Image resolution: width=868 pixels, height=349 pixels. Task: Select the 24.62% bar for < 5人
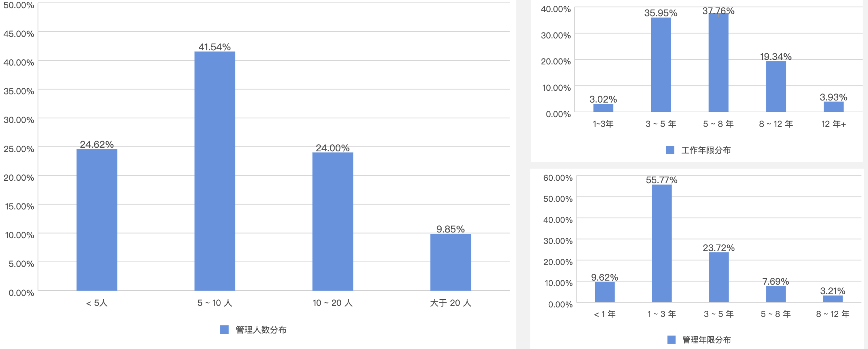pyautogui.click(x=97, y=220)
